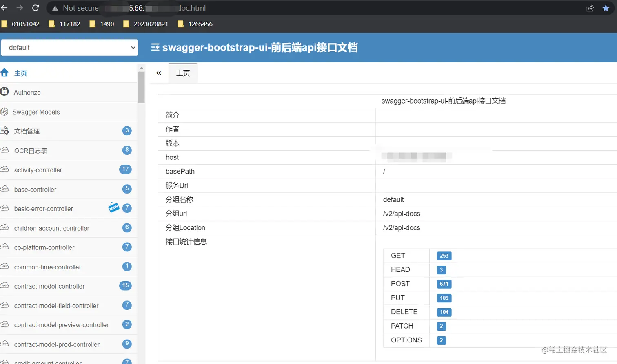Click the NEW badge on basic-error-controller
The image size is (617, 364).
(x=114, y=207)
